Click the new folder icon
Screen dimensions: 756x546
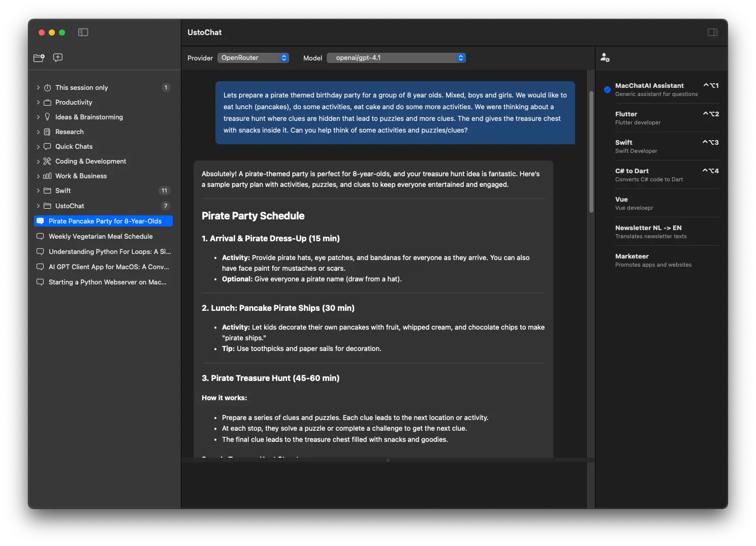(39, 58)
